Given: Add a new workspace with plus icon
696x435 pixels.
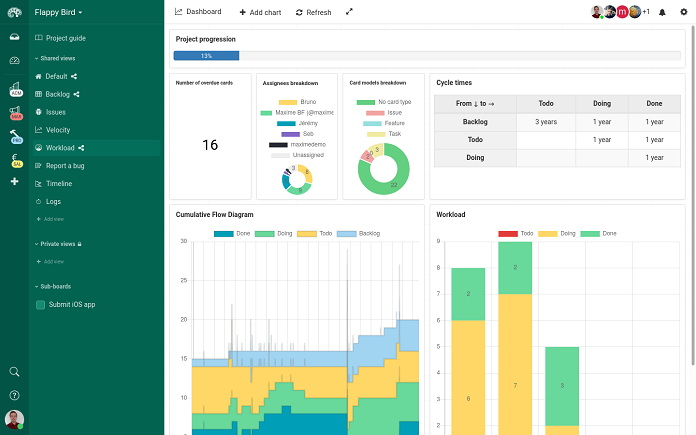Looking at the screenshot, I should click(14, 181).
